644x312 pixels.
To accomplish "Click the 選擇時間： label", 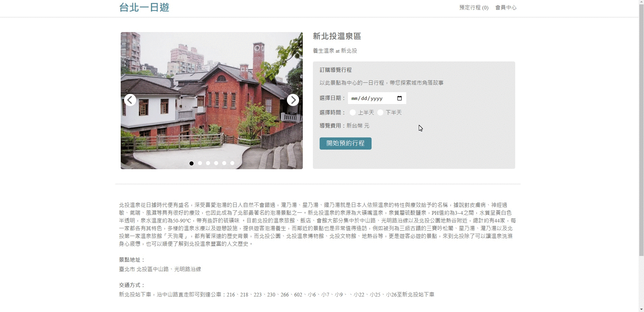I will pyautogui.click(x=333, y=112).
